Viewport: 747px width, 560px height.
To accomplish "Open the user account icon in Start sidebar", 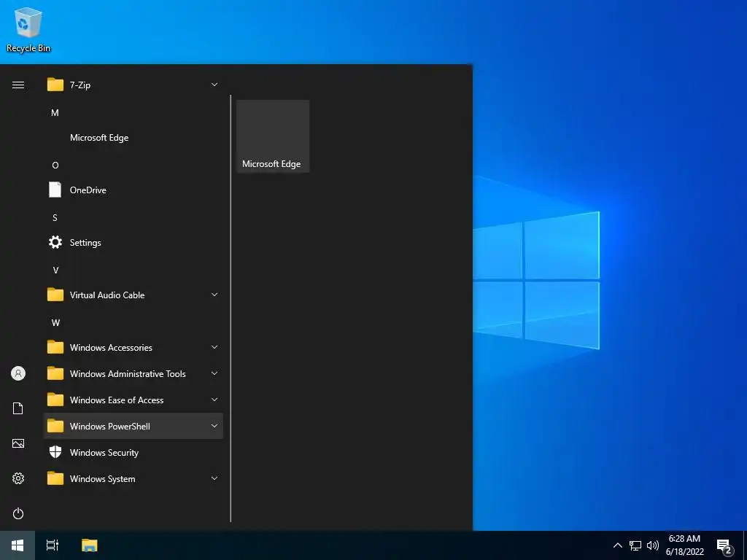I will (x=18, y=373).
